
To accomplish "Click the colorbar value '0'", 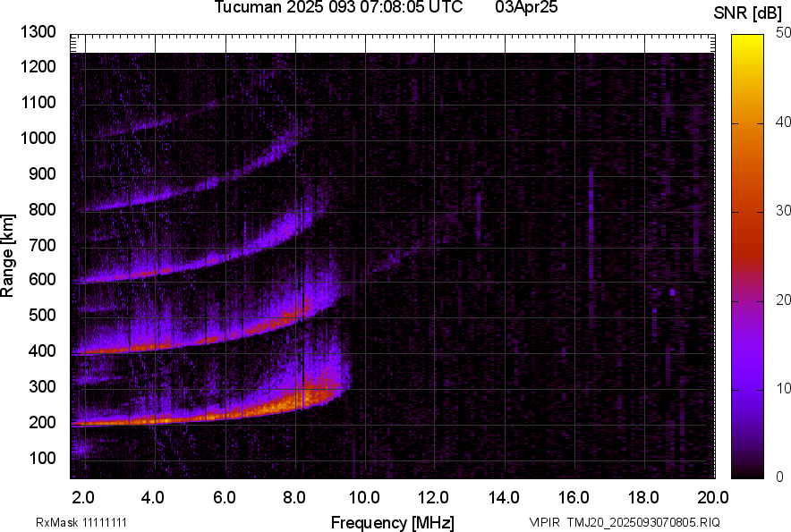I will click(x=780, y=477).
